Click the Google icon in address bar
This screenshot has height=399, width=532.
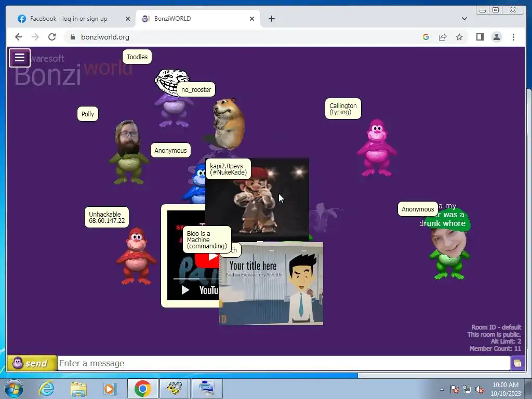(x=426, y=37)
